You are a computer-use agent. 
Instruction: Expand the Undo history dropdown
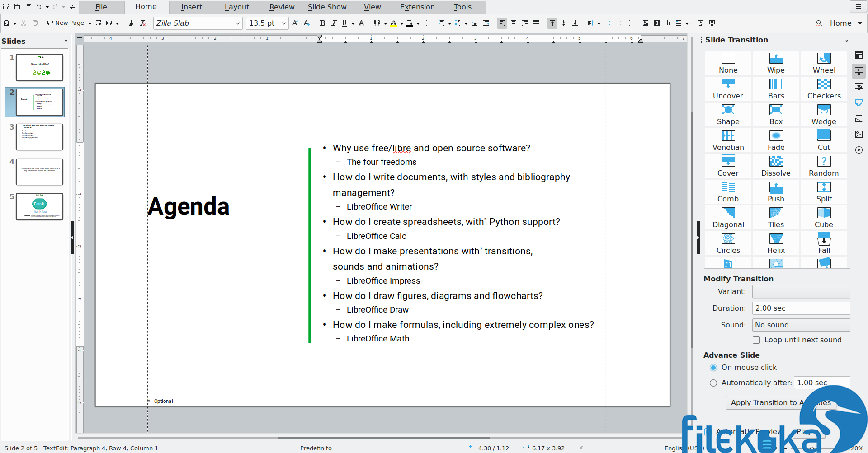point(47,7)
